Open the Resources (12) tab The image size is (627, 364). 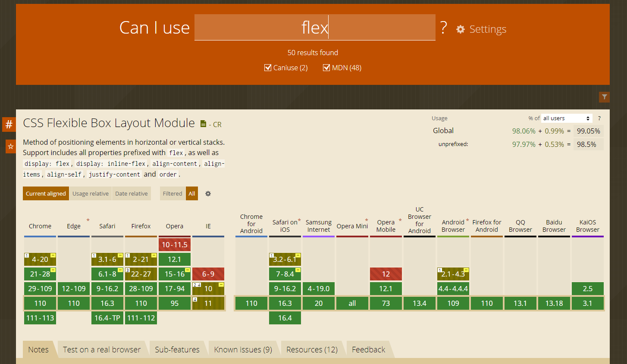point(312,349)
